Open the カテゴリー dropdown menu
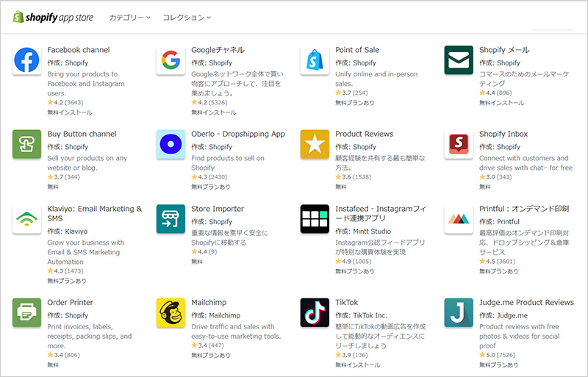 click(x=130, y=18)
